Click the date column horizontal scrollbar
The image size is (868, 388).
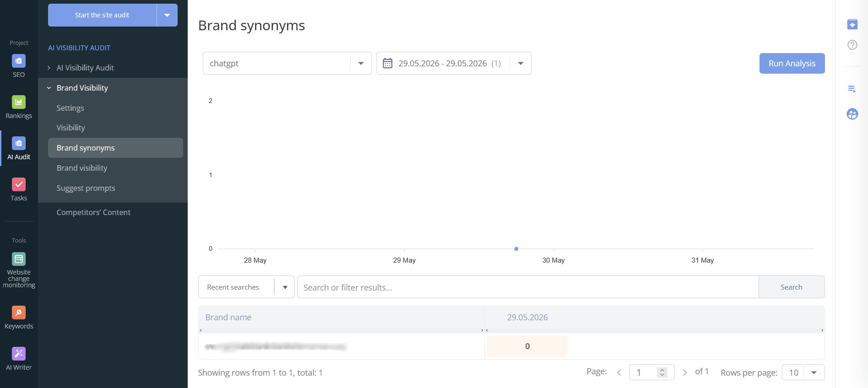click(x=655, y=330)
